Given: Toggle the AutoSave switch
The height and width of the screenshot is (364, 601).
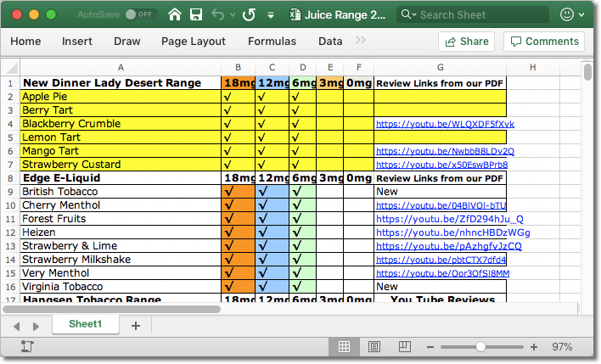Looking at the screenshot, I should pos(141,14).
